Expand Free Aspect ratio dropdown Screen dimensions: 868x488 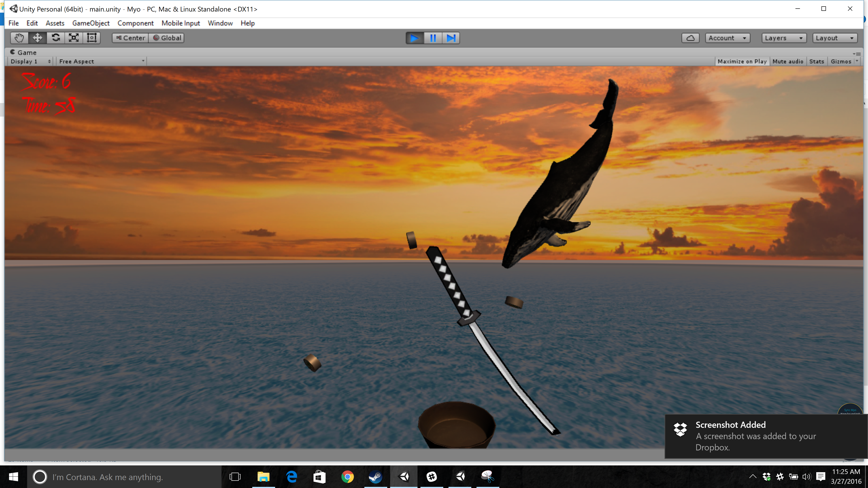101,61
